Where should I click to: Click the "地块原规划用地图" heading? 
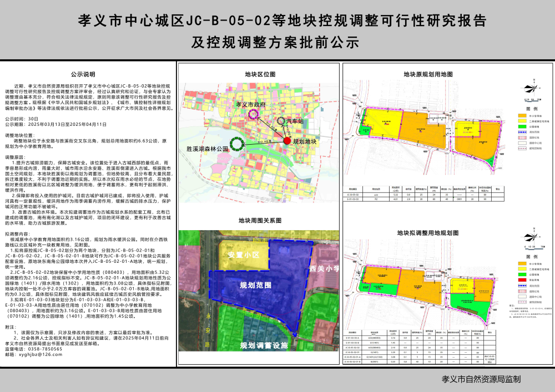(428, 74)
